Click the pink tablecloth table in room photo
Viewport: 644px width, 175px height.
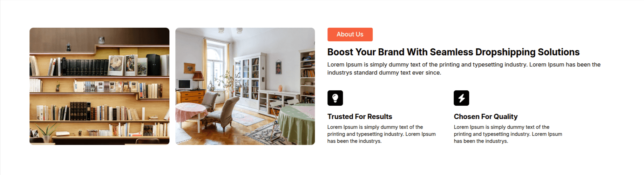coord(191,112)
